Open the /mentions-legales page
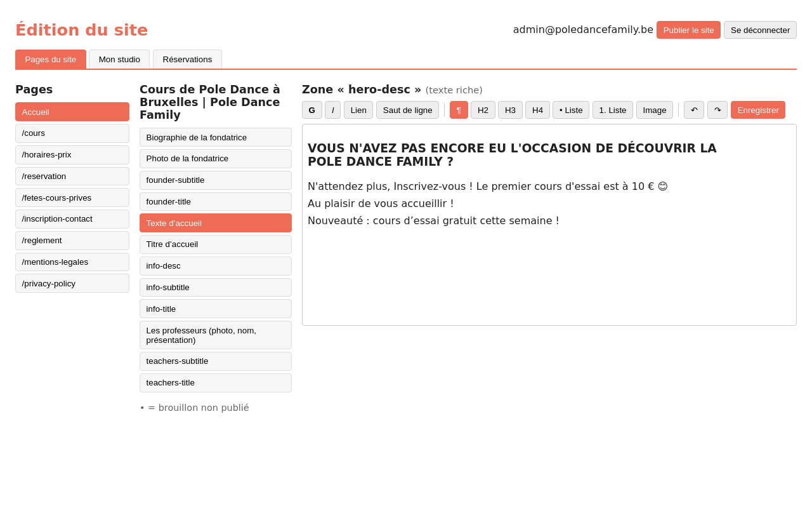 72,262
